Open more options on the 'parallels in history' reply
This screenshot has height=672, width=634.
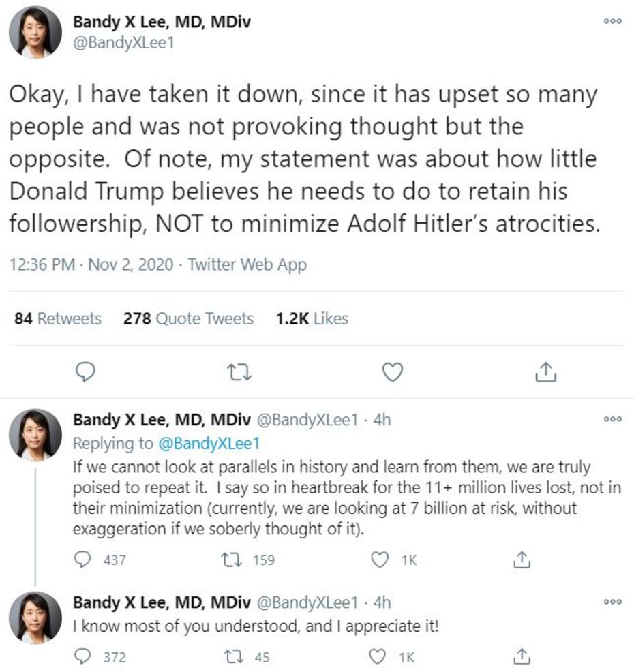tap(614, 420)
